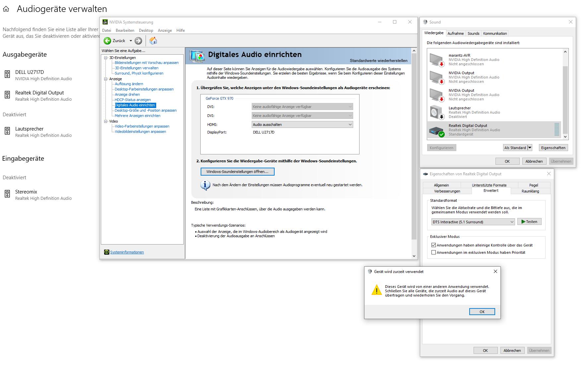588x382 pixels.
Task: Click the forward arrow icon in NVIDIA toolbar
Action: coord(138,41)
